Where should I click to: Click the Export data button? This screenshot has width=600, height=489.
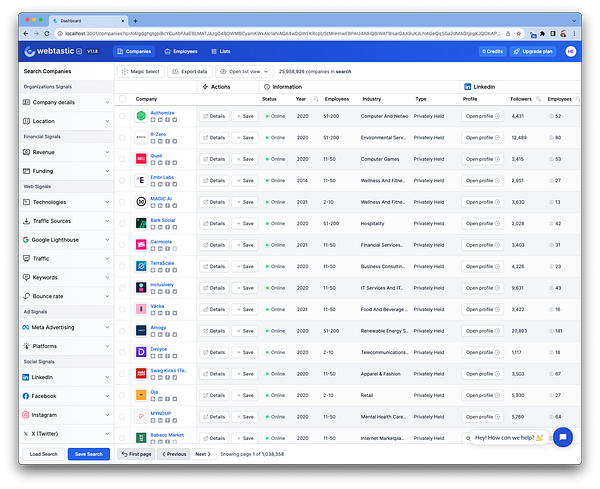(x=190, y=72)
